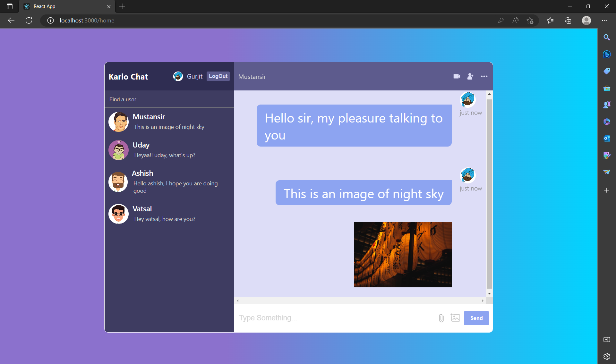Reload the page with the refresh icon
This screenshot has width=616, height=364.
point(29,20)
